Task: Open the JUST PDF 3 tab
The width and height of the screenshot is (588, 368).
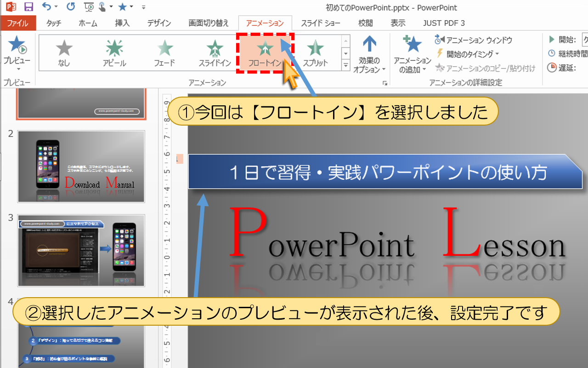Action: pyautogui.click(x=444, y=23)
